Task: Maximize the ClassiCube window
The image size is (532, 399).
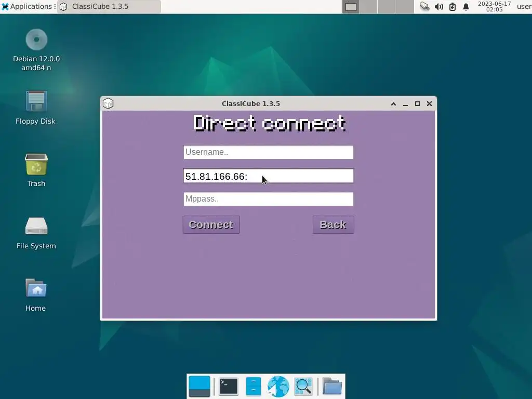Action: [417, 104]
